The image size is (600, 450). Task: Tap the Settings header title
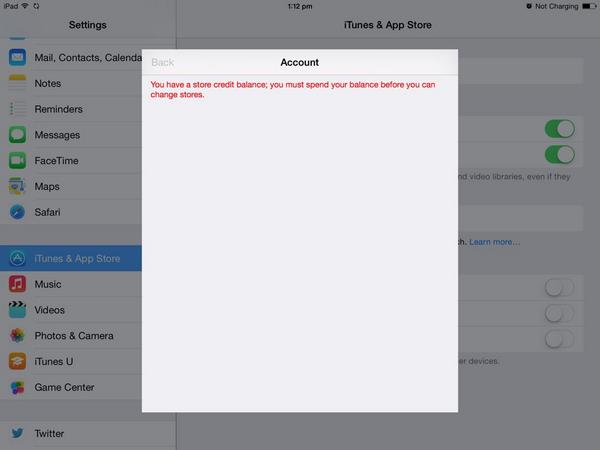[88, 25]
